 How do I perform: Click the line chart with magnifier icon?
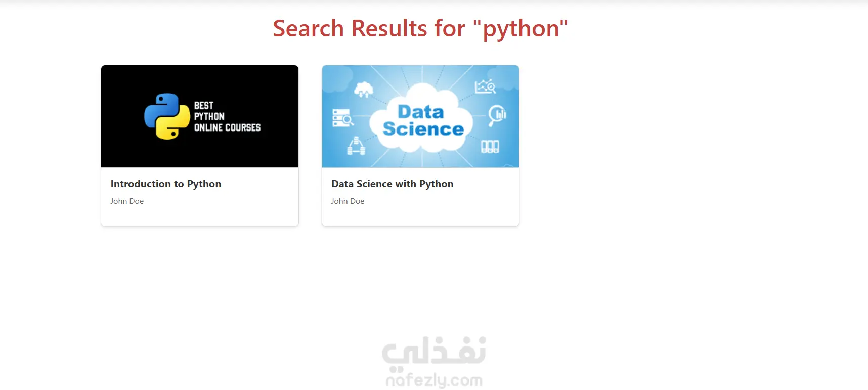point(485,87)
